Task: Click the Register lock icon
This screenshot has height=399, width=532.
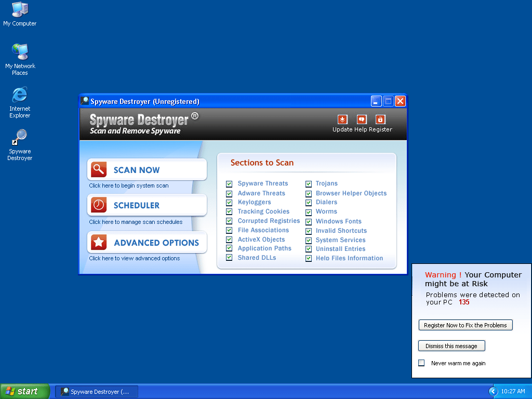Action: pos(380,119)
